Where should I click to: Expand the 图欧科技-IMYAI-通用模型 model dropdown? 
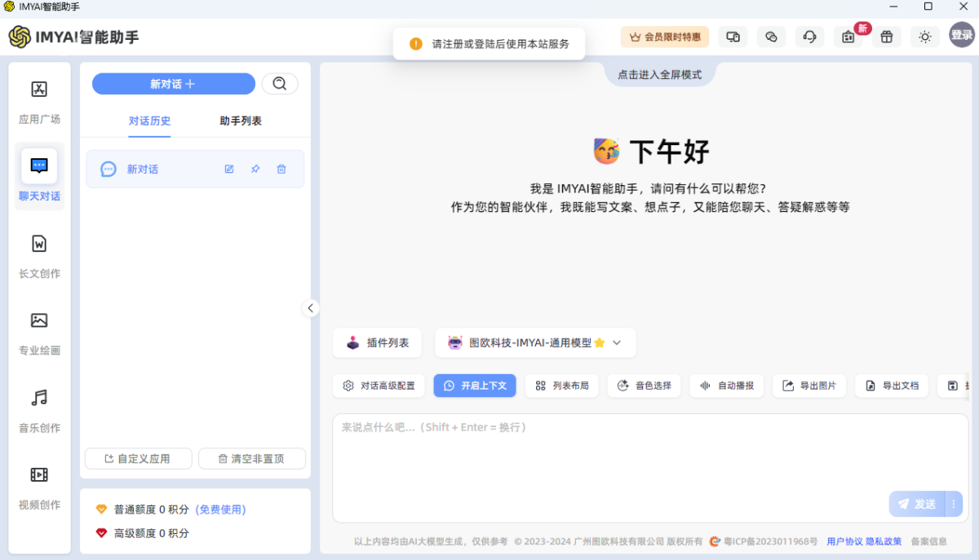(535, 343)
